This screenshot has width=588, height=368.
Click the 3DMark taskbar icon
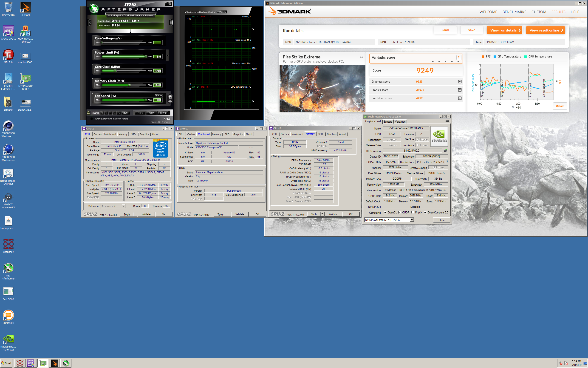point(54,363)
